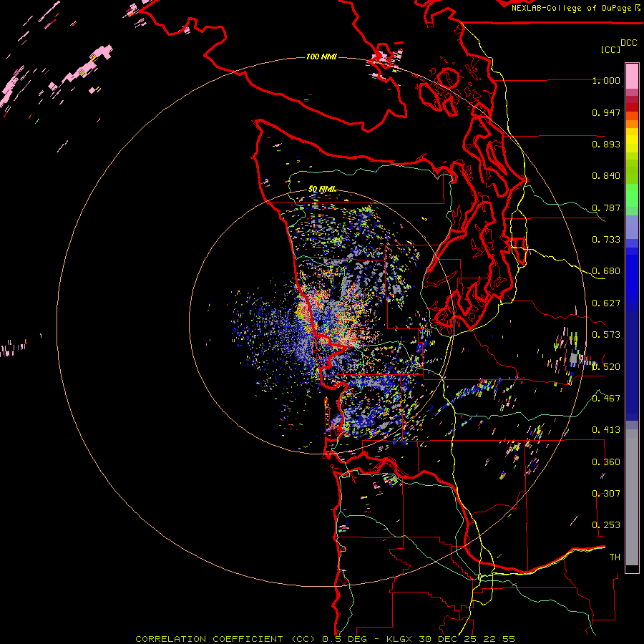Click the 0.360 legend value

click(606, 462)
